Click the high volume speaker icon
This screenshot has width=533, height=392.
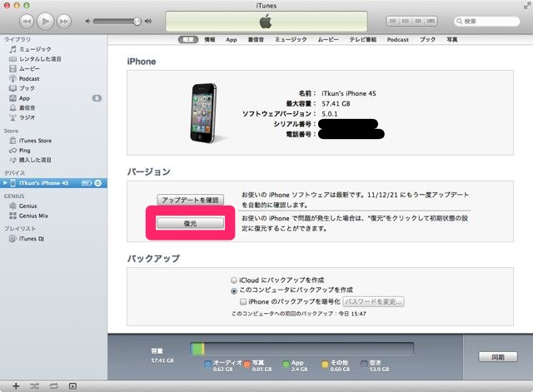148,21
